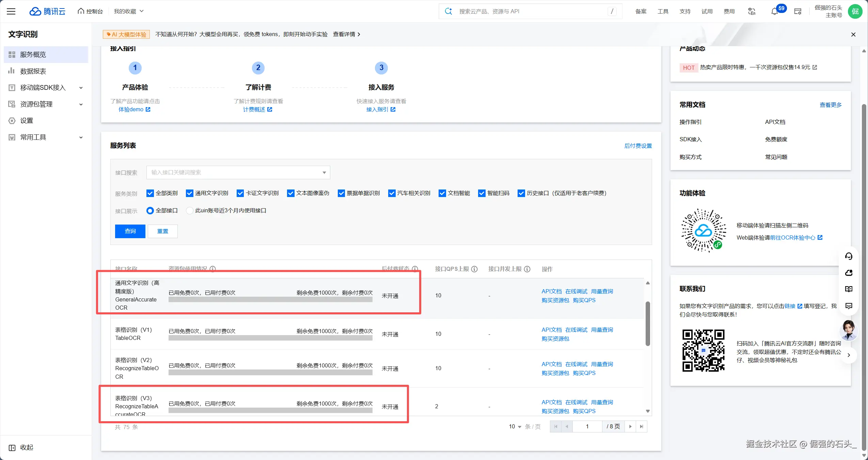Open the 数据报表 sidebar item
Viewport: 868px width, 460px height.
click(x=46, y=71)
